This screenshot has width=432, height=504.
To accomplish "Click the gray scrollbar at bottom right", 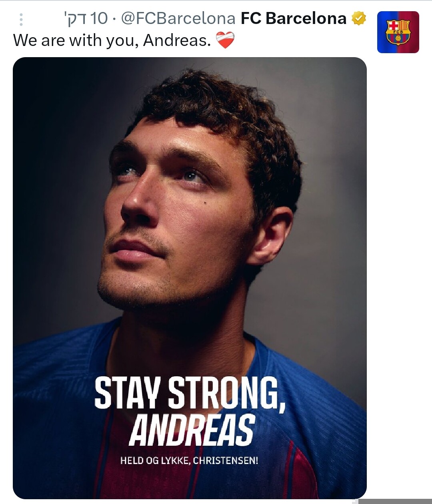I will 395,501.
